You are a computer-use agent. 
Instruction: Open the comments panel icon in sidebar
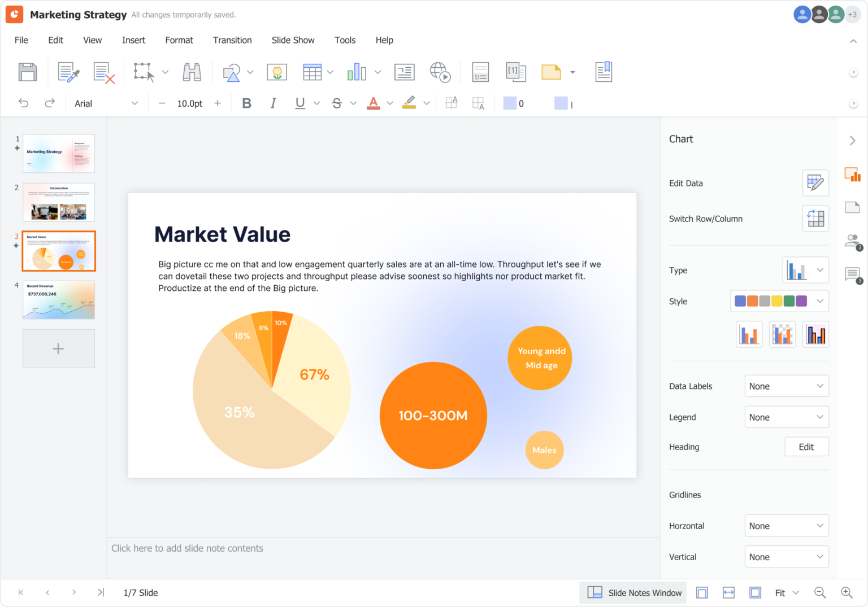852,275
